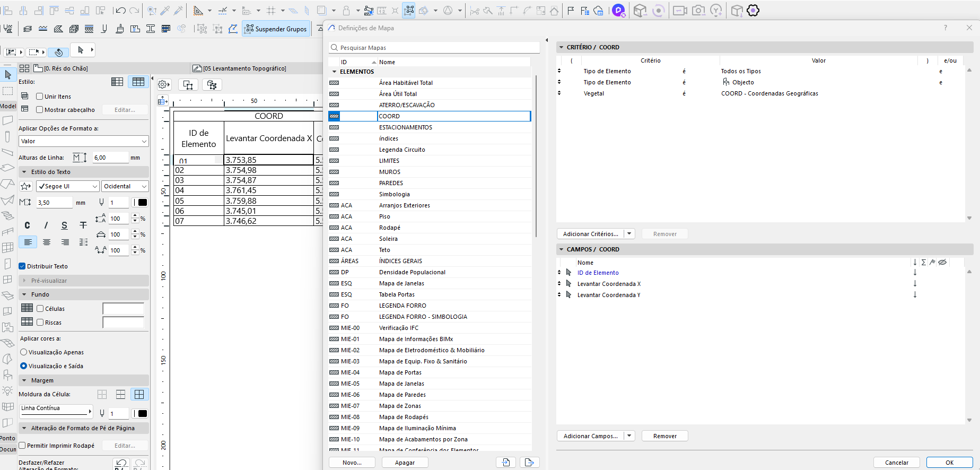The image size is (980, 470).
Task: Click the Undo arrow in the top toolbar
Action: (x=120, y=10)
